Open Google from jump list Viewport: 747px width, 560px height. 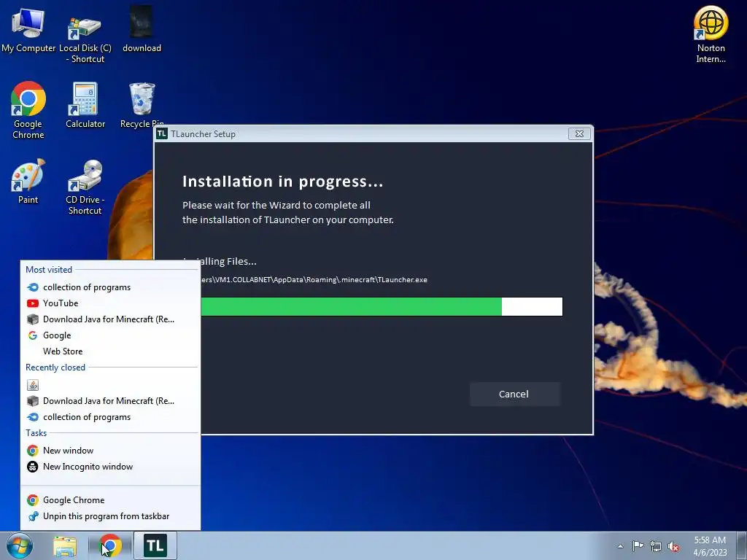(x=111, y=335)
